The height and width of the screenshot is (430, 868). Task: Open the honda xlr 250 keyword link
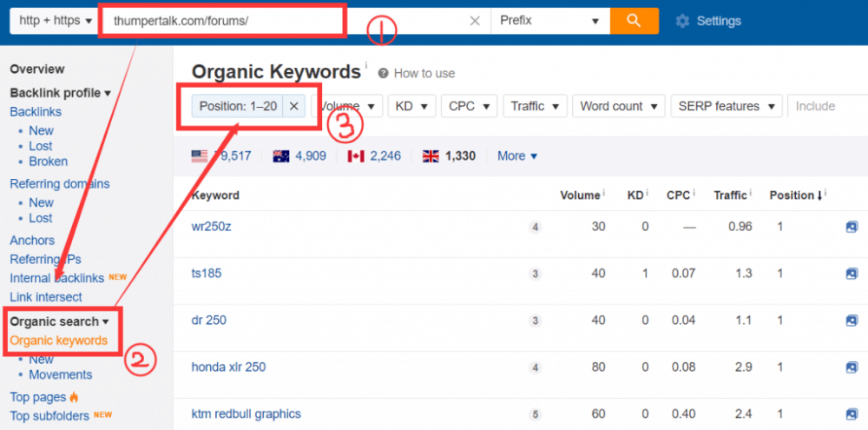(228, 367)
